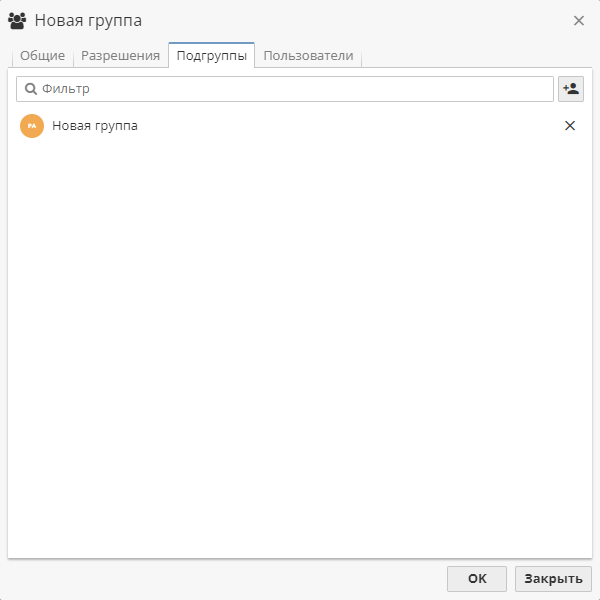Click the group icon in the dialog title
This screenshot has width=600, height=600.
pos(17,21)
